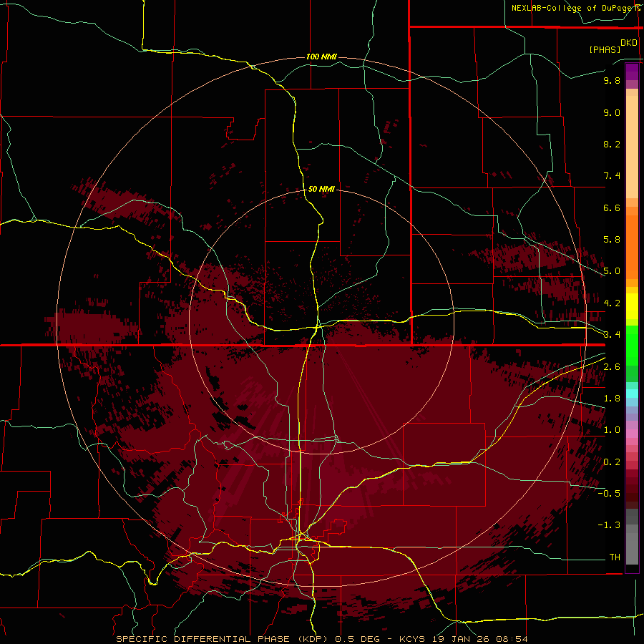Screen dimensions: 644x644
Task: Pick the yellow segment of color scale
Action: tap(632, 306)
